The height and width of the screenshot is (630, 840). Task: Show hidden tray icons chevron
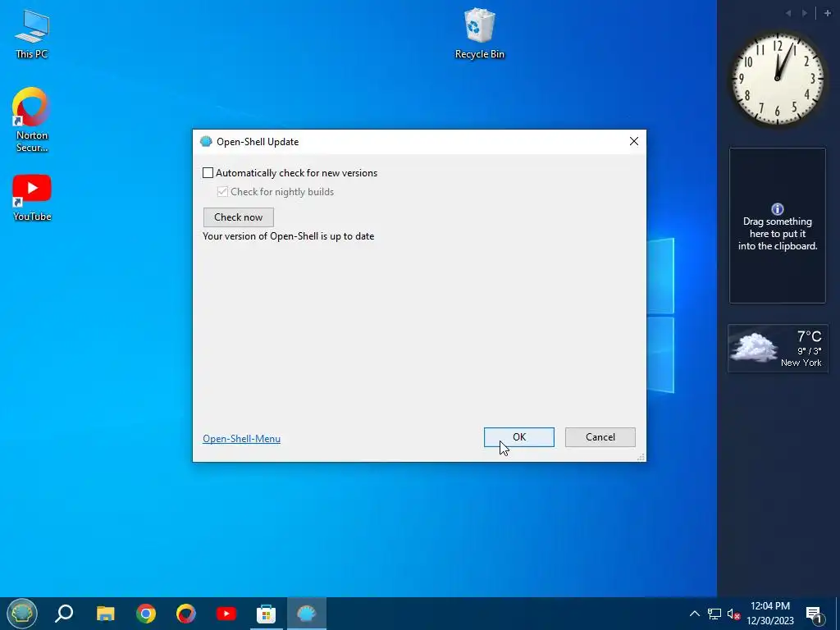pyautogui.click(x=694, y=614)
